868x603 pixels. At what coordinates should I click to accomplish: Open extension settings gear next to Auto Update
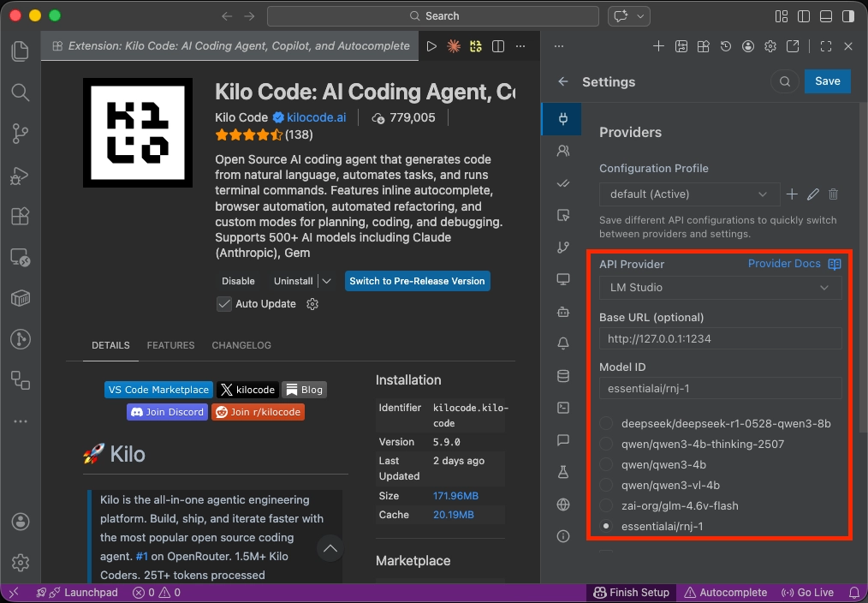[312, 304]
